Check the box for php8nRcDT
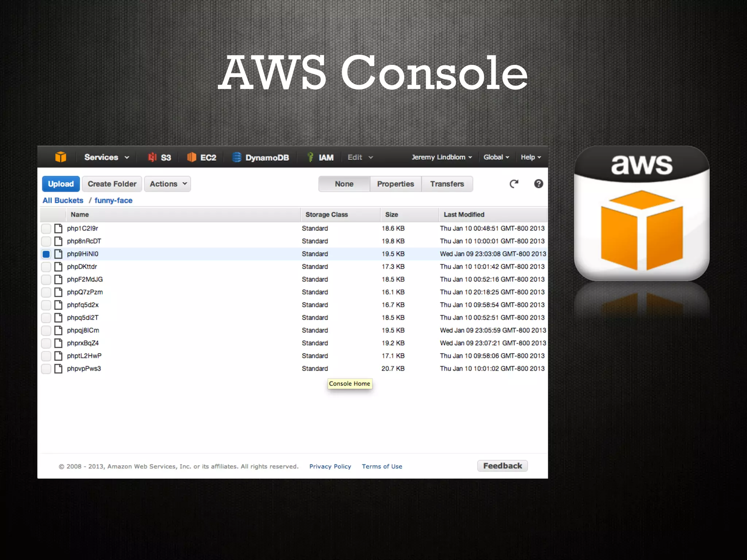 tap(46, 241)
